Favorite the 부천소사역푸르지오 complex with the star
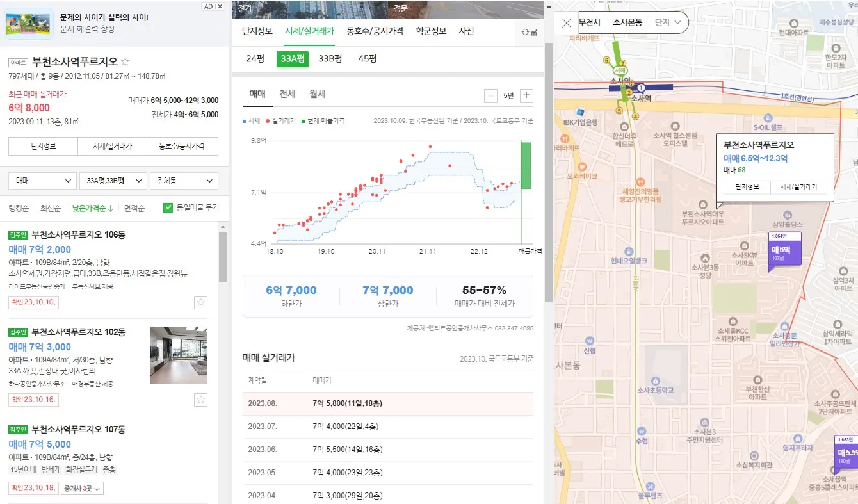The height and width of the screenshot is (504, 858). click(125, 62)
